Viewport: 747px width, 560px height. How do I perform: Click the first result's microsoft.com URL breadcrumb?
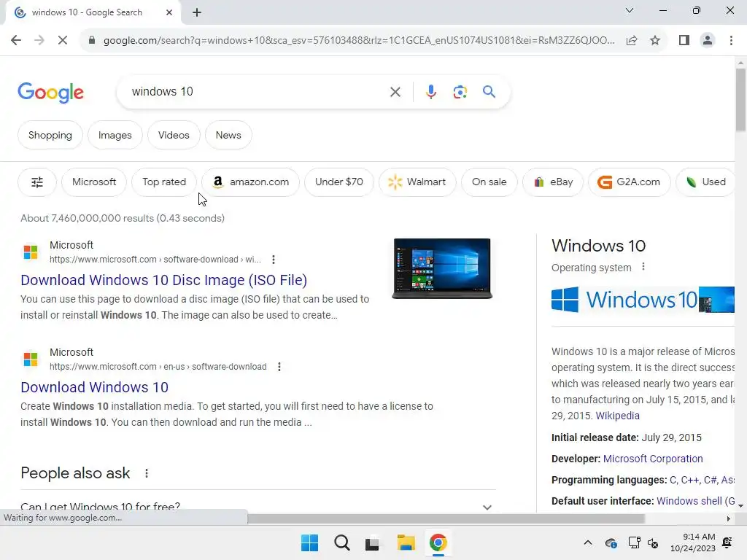click(155, 260)
